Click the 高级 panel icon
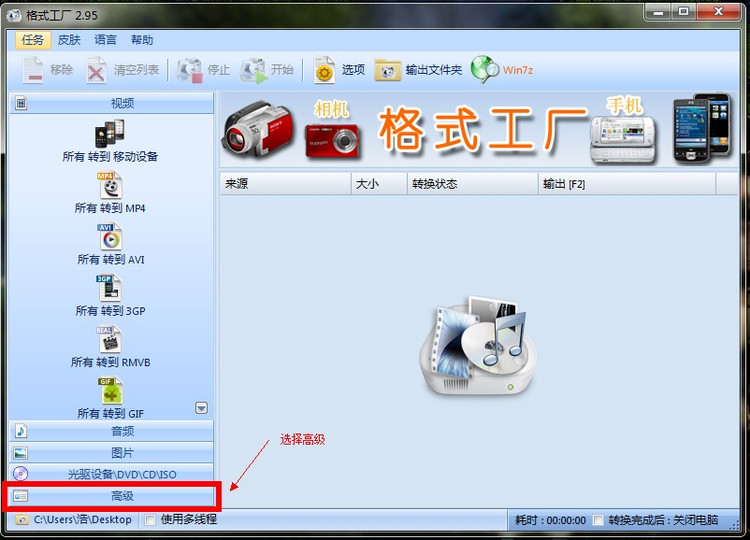Screen dimensions: 750x540 tap(21, 496)
